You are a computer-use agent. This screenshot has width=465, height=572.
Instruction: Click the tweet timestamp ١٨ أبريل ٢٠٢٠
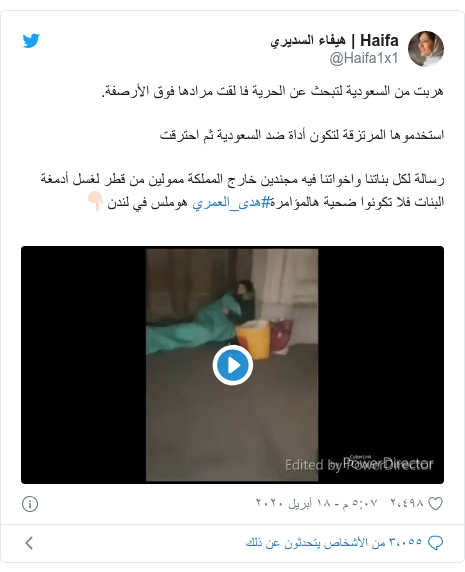tap(316, 503)
